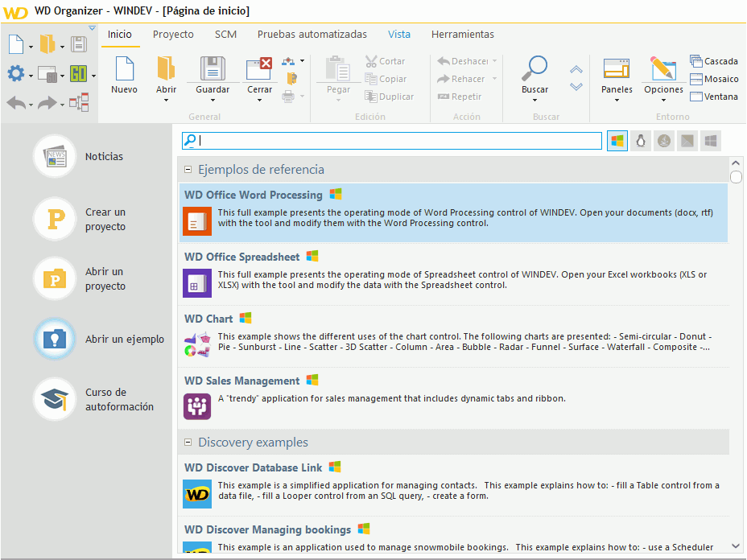The width and height of the screenshot is (747, 560).
Task: Click the floppy disk icon in quick access toolbar
Action: tap(79, 44)
